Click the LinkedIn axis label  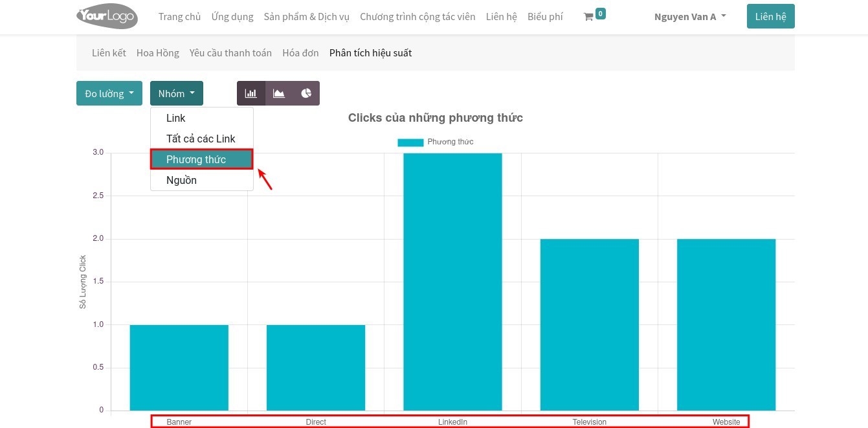(452, 422)
